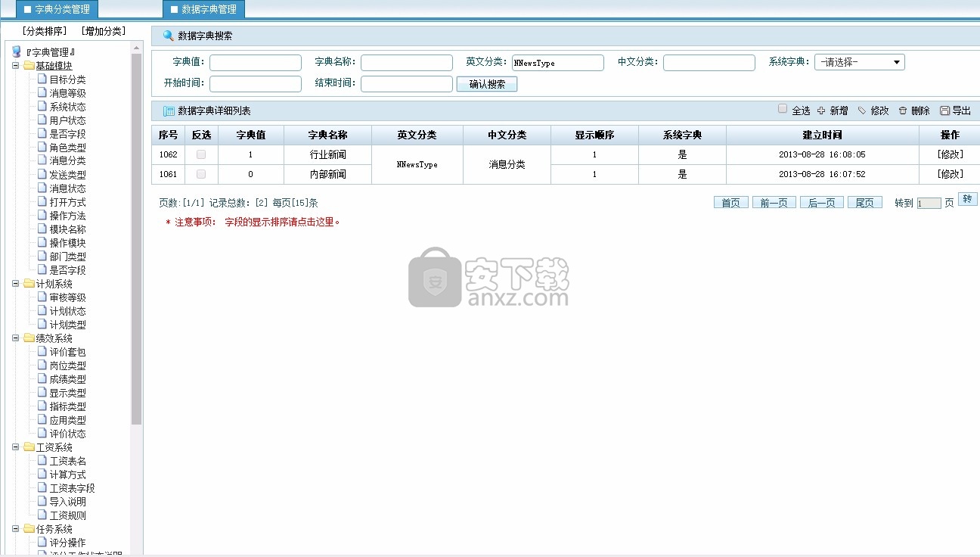Screen dimensions: 980x557
Task: Click the page icon beside 目标分类
Action: (43, 79)
